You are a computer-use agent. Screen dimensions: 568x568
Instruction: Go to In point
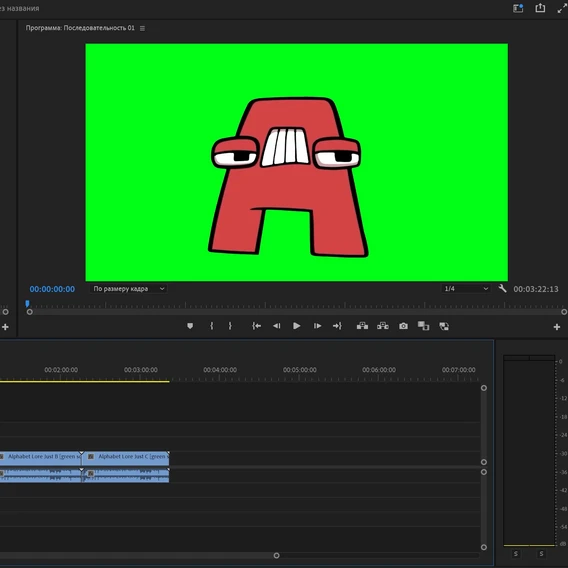(256, 326)
